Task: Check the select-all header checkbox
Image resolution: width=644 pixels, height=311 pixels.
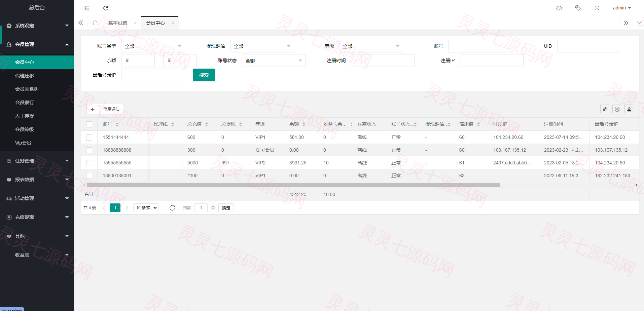Action: 89,124
